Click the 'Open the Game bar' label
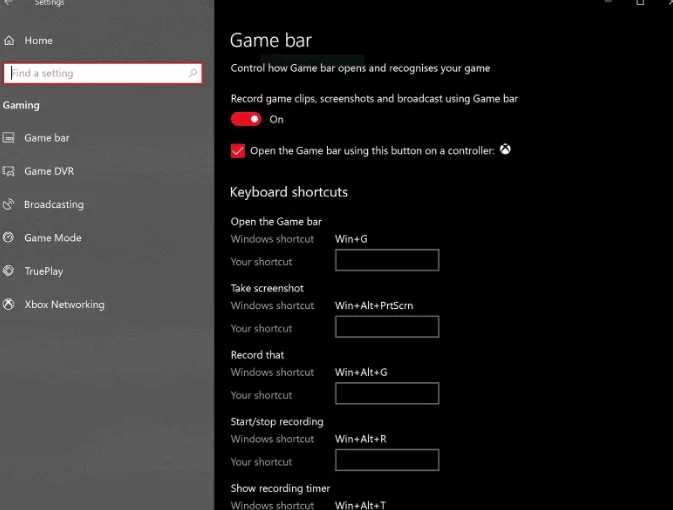This screenshot has height=510, width=673. [276, 222]
